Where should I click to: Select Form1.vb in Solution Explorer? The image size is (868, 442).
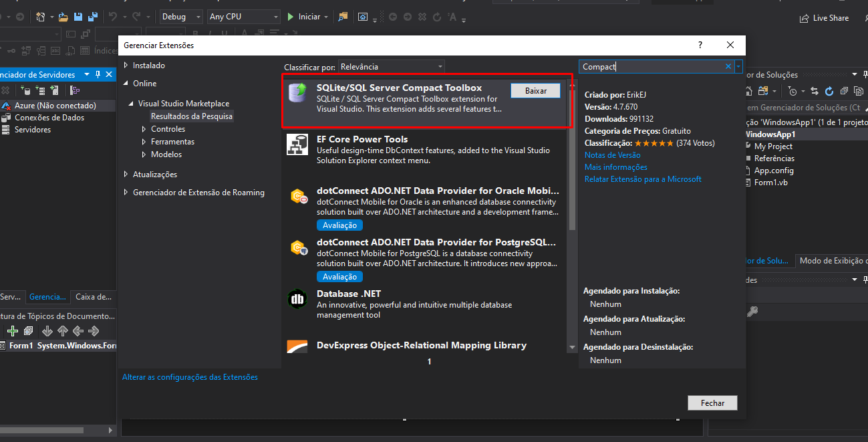point(771,183)
